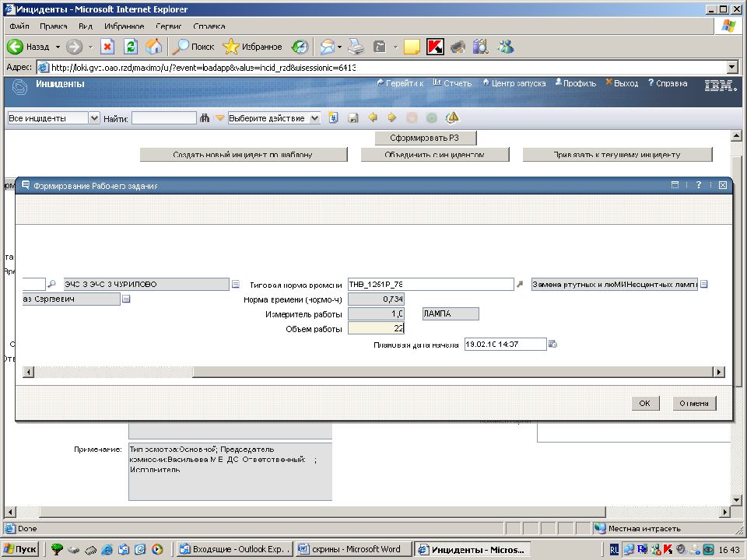Open Избранное favorites star
The height and width of the screenshot is (560, 747).
click(252, 47)
